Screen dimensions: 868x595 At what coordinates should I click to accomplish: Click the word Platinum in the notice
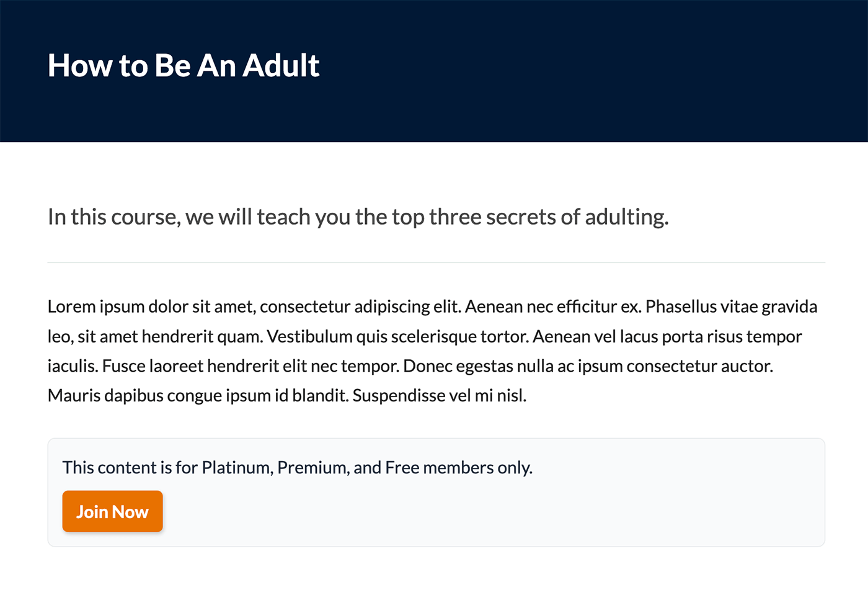[232, 467]
